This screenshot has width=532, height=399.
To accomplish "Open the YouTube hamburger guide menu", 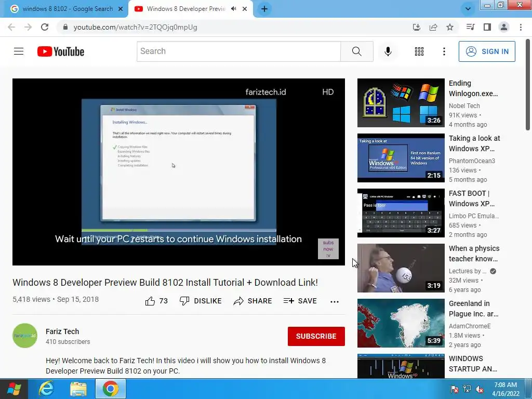I will (19, 51).
